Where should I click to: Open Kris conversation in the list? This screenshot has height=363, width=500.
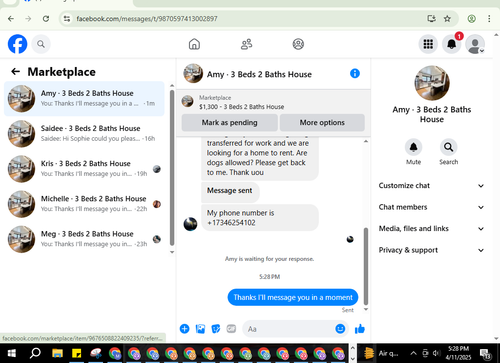(84, 169)
